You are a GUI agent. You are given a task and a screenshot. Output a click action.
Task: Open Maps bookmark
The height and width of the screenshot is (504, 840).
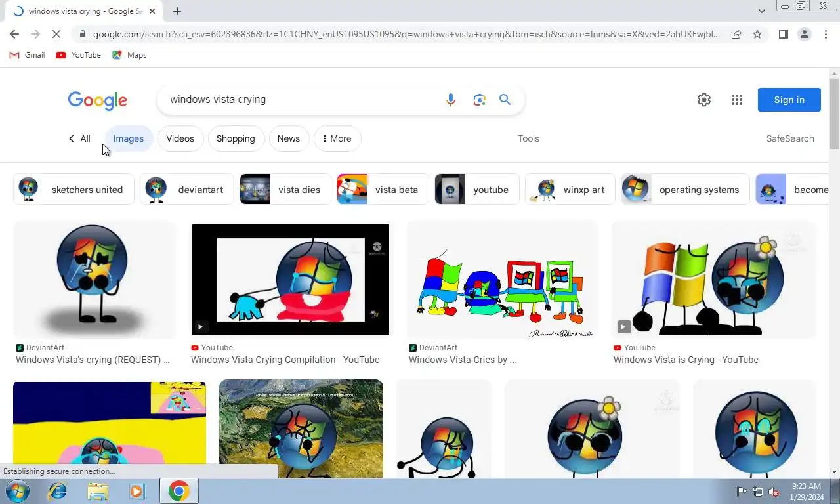click(x=129, y=55)
